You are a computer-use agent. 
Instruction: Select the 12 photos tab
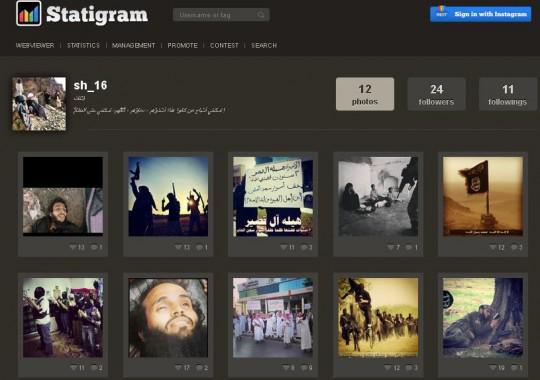(365, 94)
